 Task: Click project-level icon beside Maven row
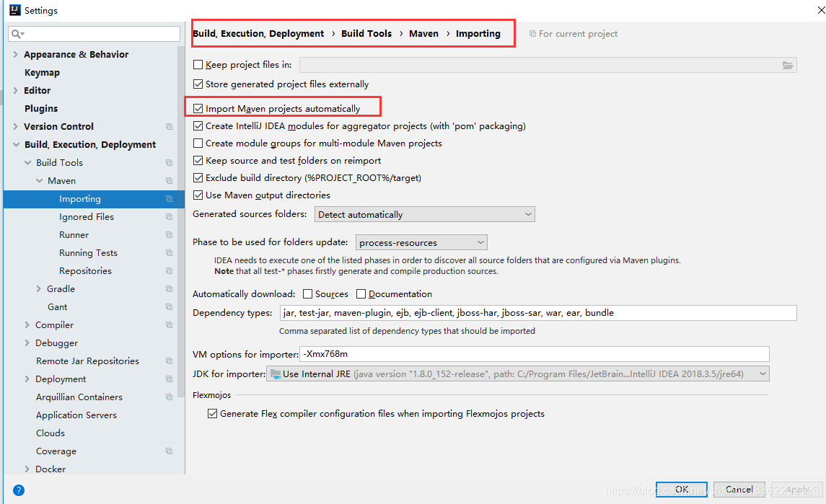169,181
